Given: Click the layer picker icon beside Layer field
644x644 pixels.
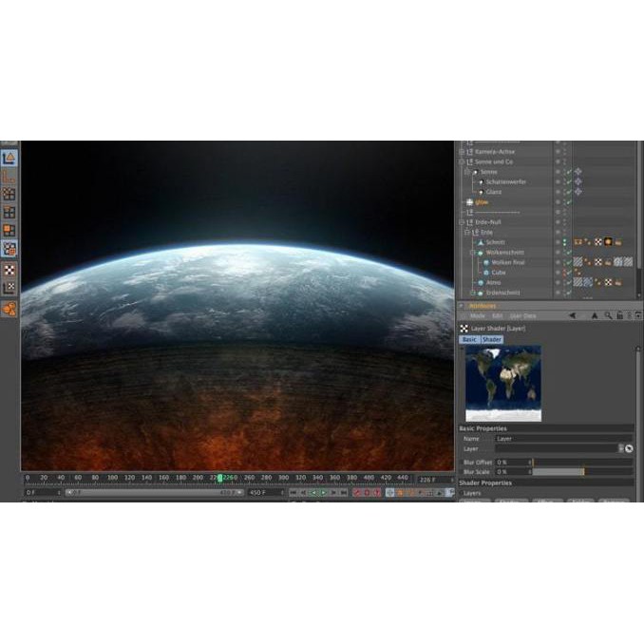Looking at the screenshot, I should pyautogui.click(x=628, y=447).
